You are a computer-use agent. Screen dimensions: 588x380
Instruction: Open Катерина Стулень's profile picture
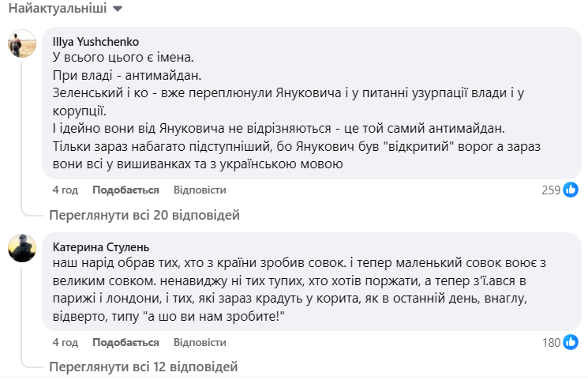tap(22, 247)
